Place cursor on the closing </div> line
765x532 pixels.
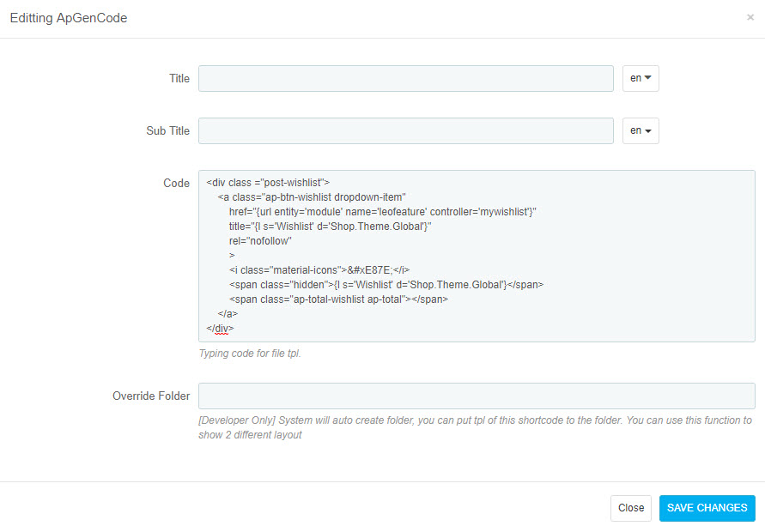point(220,328)
